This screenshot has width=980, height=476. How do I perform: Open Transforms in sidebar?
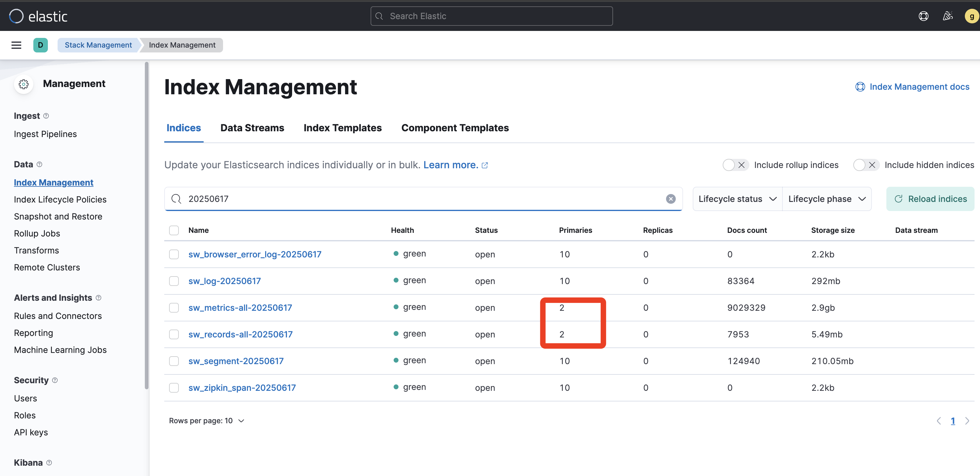pyautogui.click(x=37, y=250)
